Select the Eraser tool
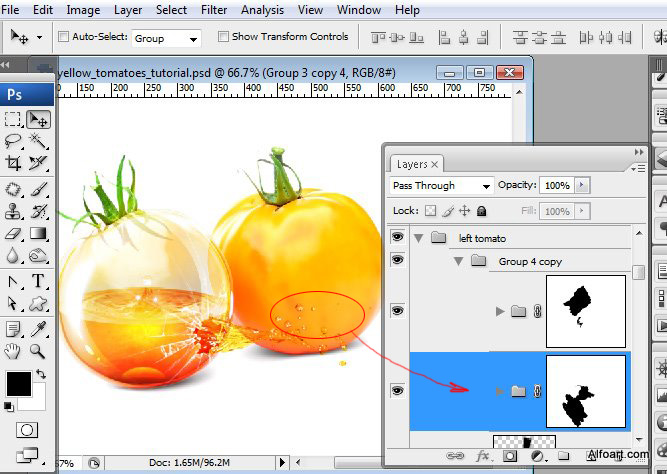Image resolution: width=667 pixels, height=474 pixels. click(x=14, y=233)
